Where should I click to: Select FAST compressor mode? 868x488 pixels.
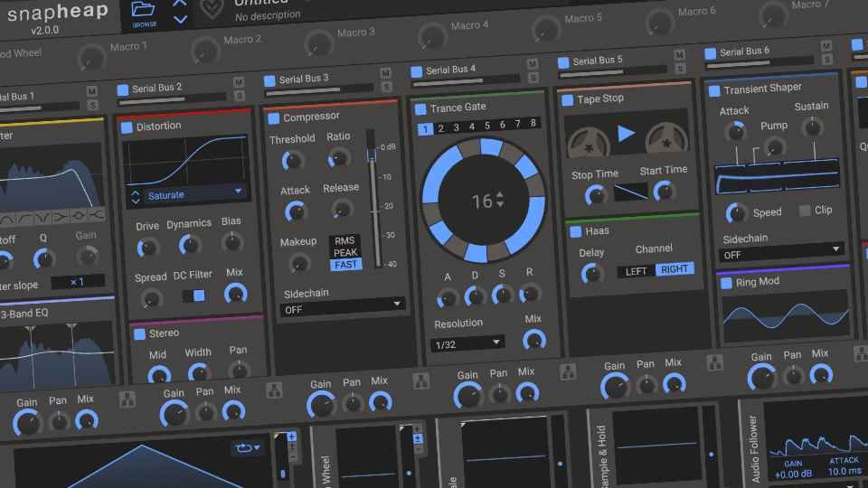346,265
